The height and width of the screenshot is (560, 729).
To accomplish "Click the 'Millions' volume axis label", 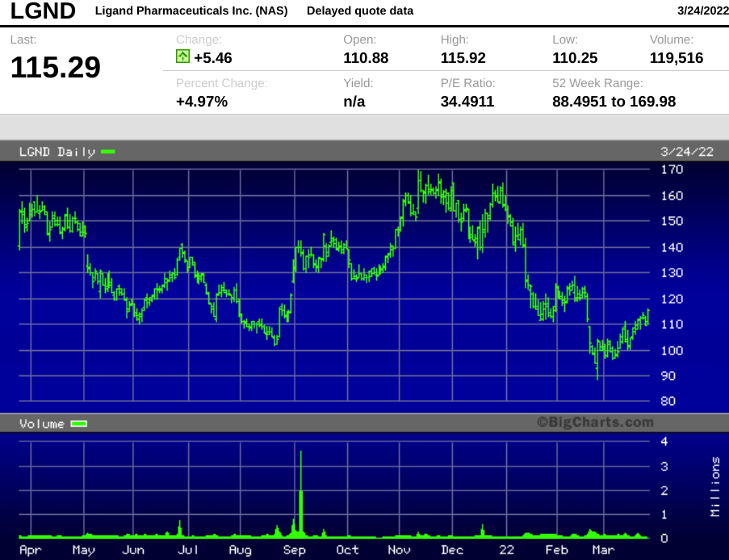I will [x=715, y=487].
